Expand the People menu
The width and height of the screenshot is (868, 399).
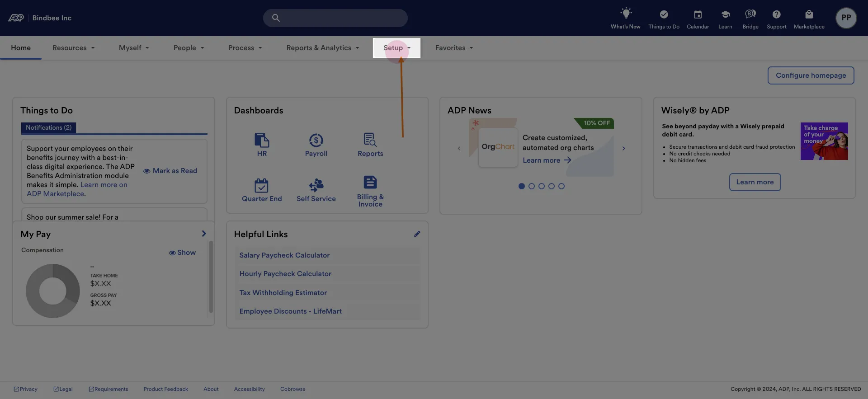[189, 48]
